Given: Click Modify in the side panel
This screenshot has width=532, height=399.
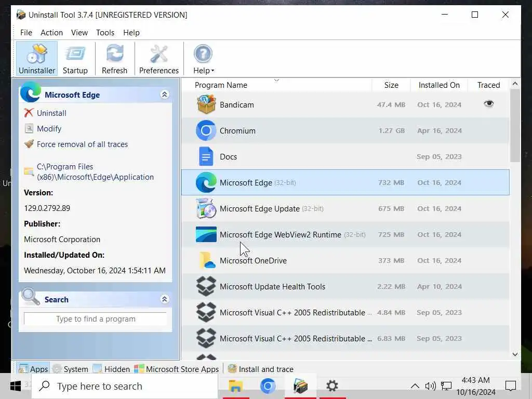Looking at the screenshot, I should click(x=49, y=129).
